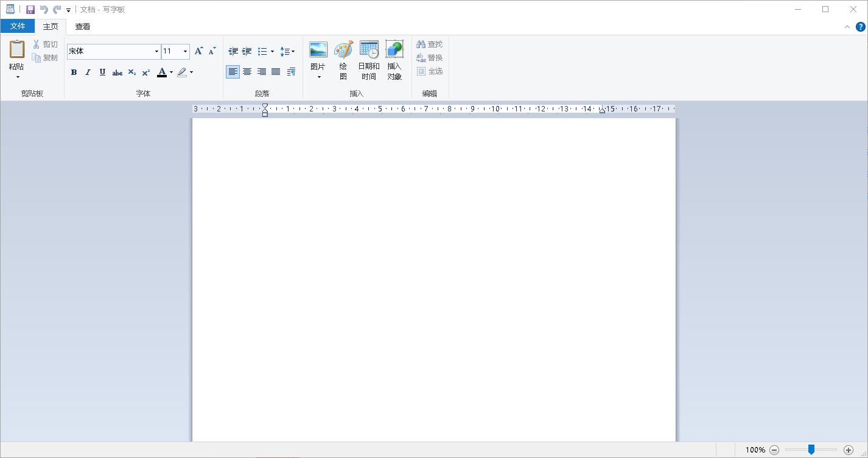The height and width of the screenshot is (458, 868).
Task: Click the first-line indent marker on ruler
Action: coord(265,107)
